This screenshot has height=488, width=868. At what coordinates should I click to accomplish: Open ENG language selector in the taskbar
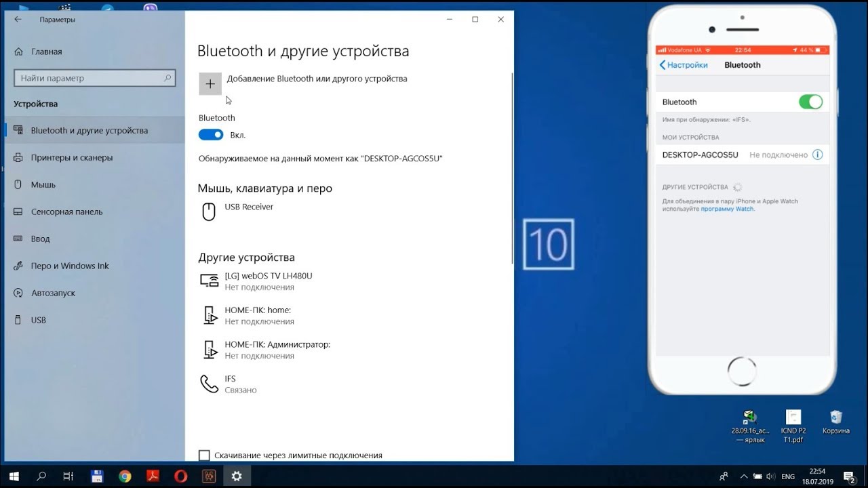[787, 476]
